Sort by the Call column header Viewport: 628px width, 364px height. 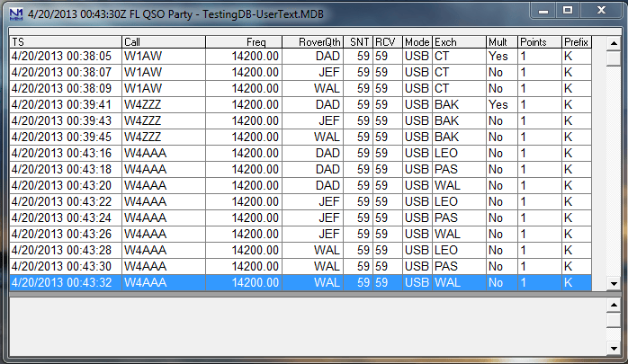click(164, 42)
